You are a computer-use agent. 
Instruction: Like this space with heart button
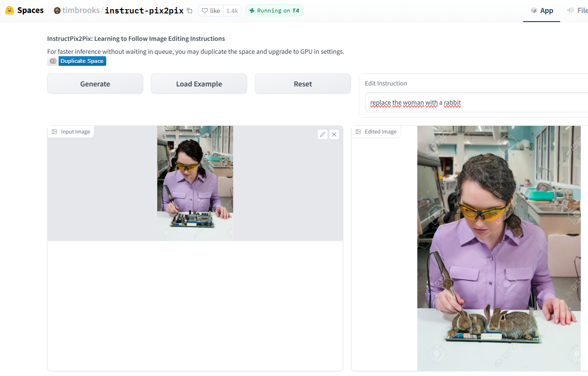click(x=211, y=11)
